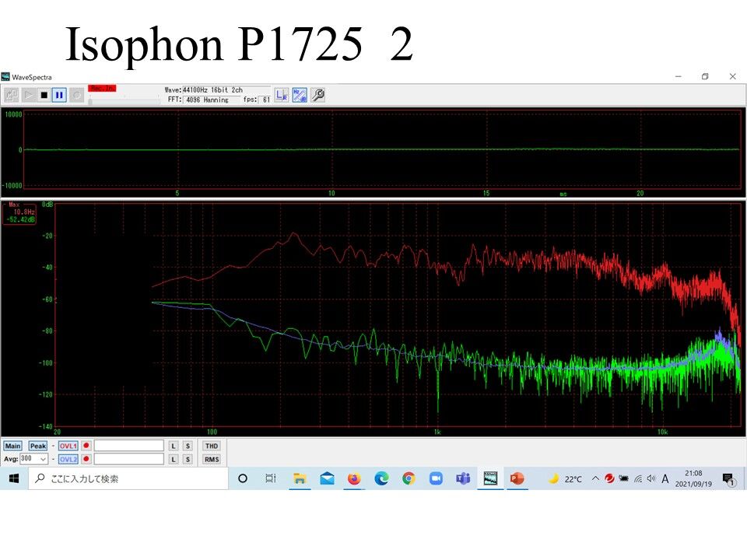Image resolution: width=747 pixels, height=560 pixels.
Task: Click the OVL2 name input field
Action: [x=128, y=459]
